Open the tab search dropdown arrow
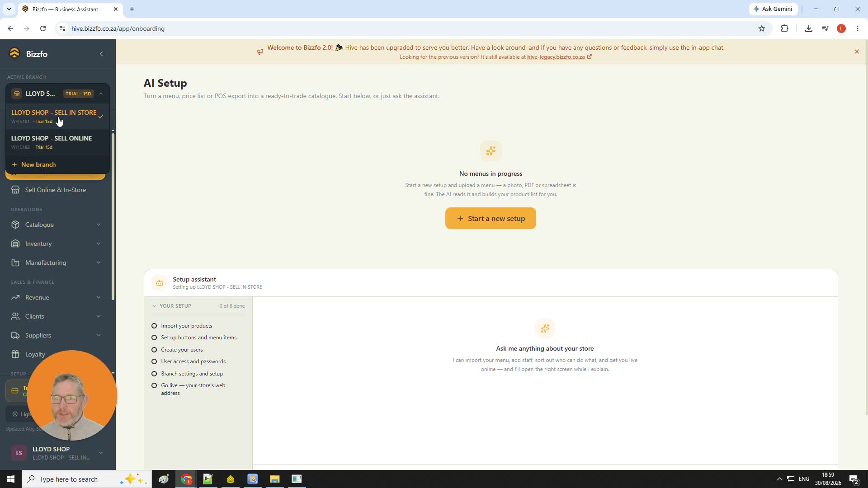 pyautogui.click(x=9, y=9)
